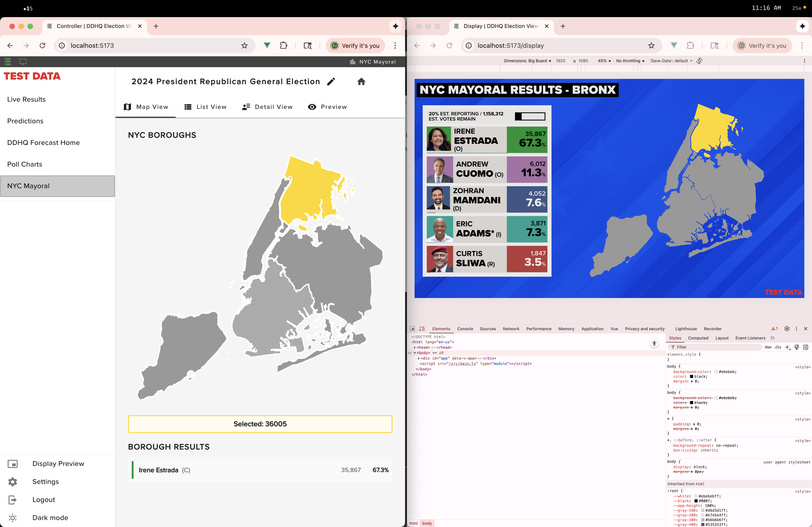Click the Styles Filter input field
Screen dimensions: 812x527
click(x=716, y=347)
